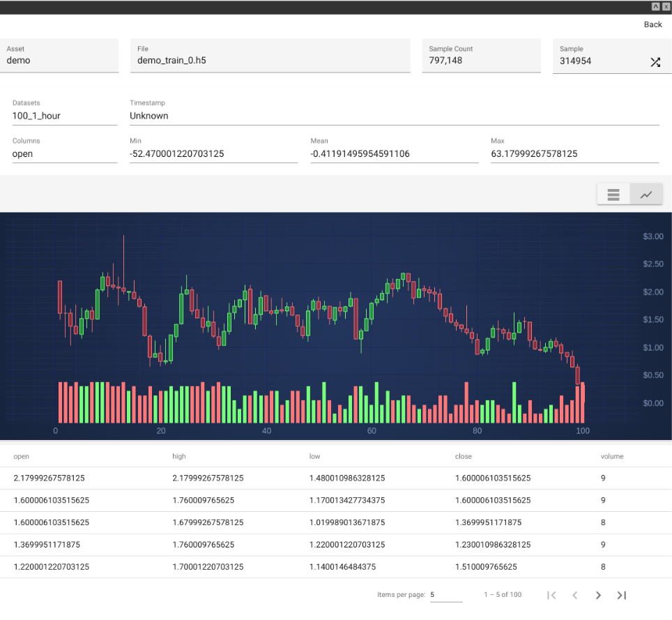672x620 pixels.
Task: Click the Asset field showing demo
Action: tap(59, 60)
